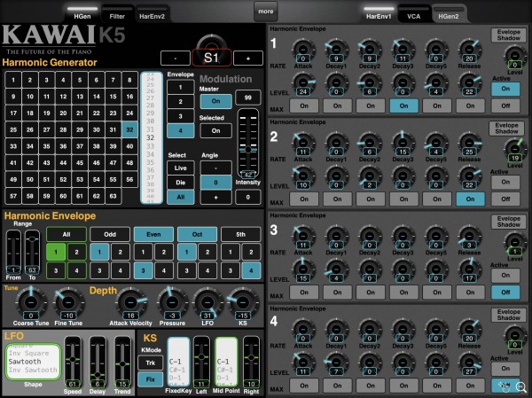Adjust Envelope 3 Release rate knob showing 3
532x398 pixels.
(470, 236)
